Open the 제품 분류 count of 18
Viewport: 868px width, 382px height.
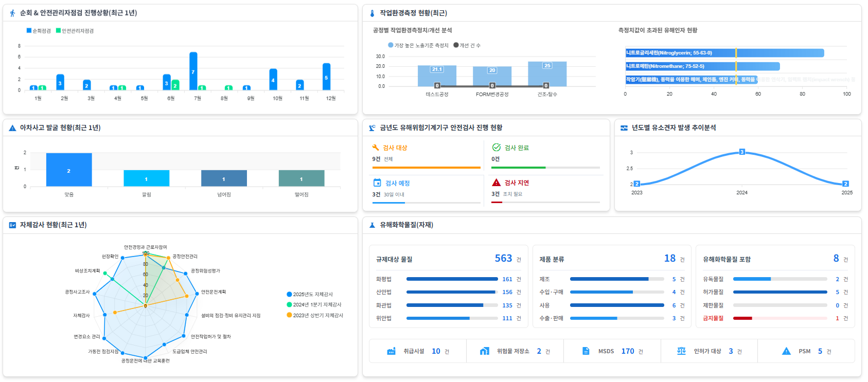(670, 259)
